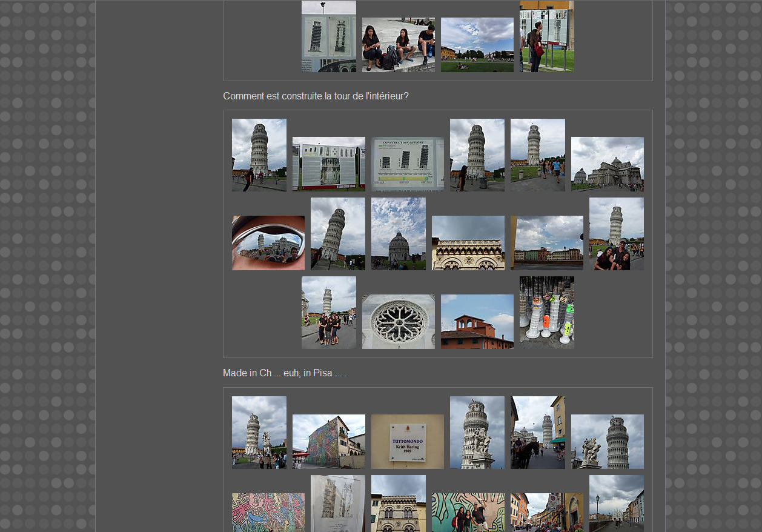Image resolution: width=762 pixels, height=532 pixels.
Task: View the person with red bag reading board
Action: point(546,36)
